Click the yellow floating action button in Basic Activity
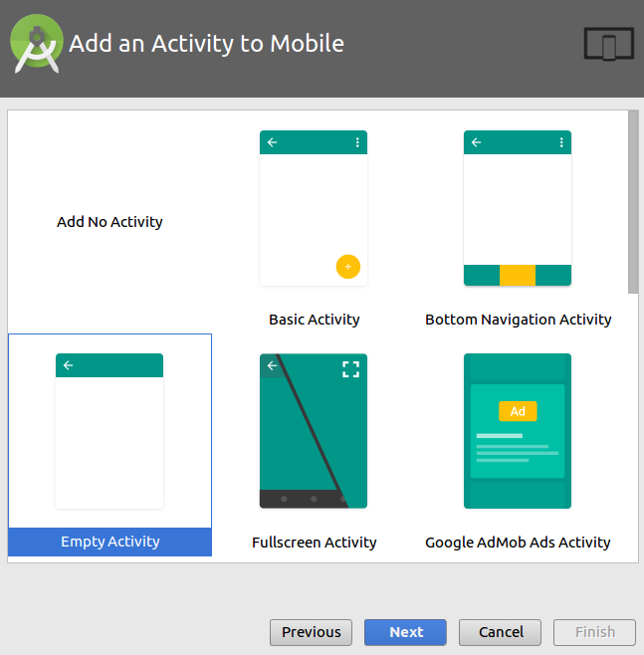The image size is (644, 655). click(x=347, y=267)
